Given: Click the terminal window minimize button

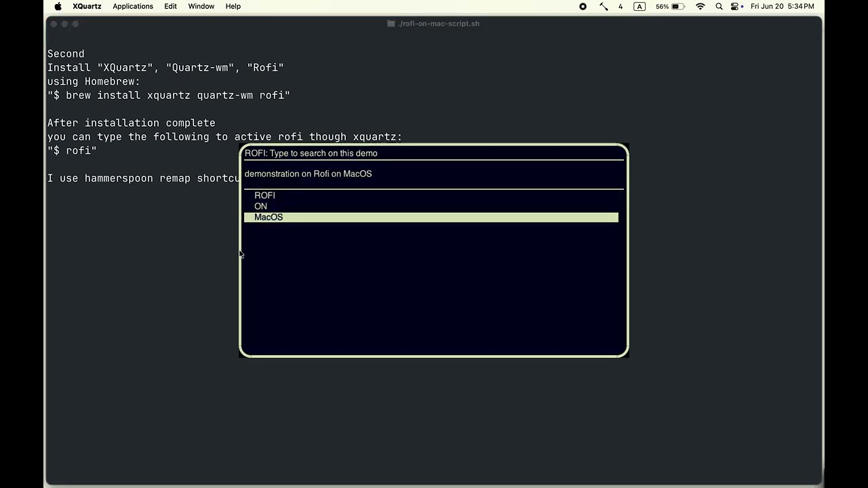Looking at the screenshot, I should [x=64, y=24].
